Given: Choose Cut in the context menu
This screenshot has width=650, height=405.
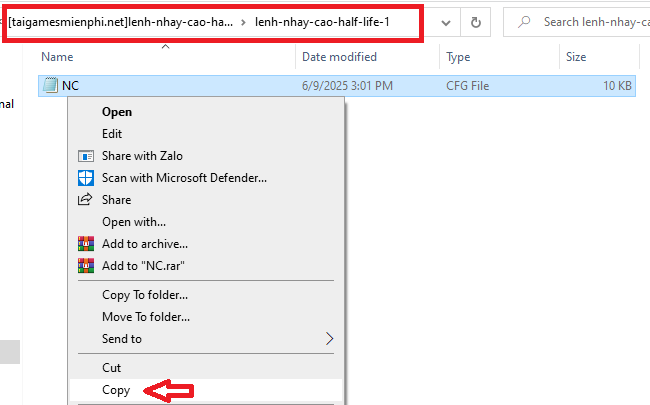Looking at the screenshot, I should (111, 368).
